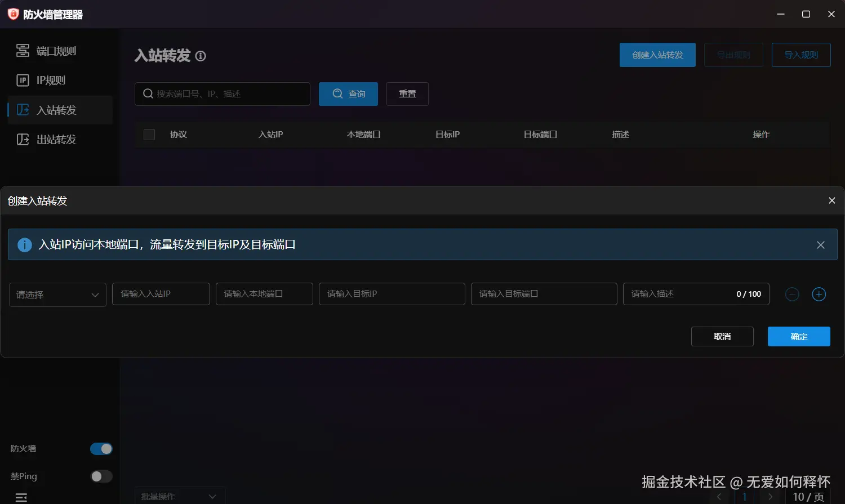Expand the 批量操作 dropdown
The width and height of the screenshot is (845, 504).
180,496
